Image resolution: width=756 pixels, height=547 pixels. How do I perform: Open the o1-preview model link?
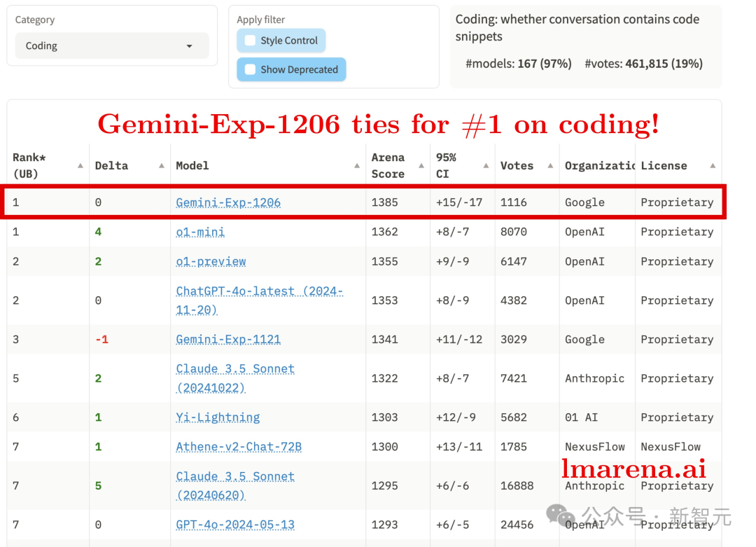211,261
